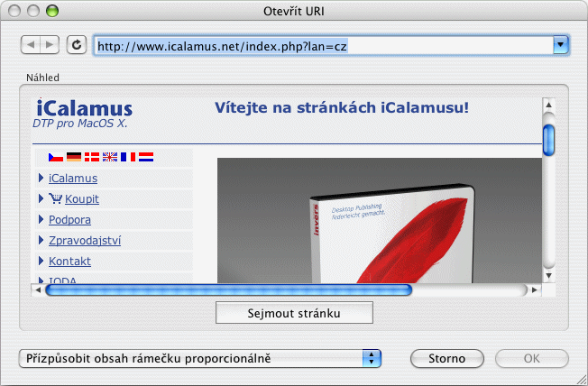Click the iCalamus logo in preview

(x=85, y=108)
